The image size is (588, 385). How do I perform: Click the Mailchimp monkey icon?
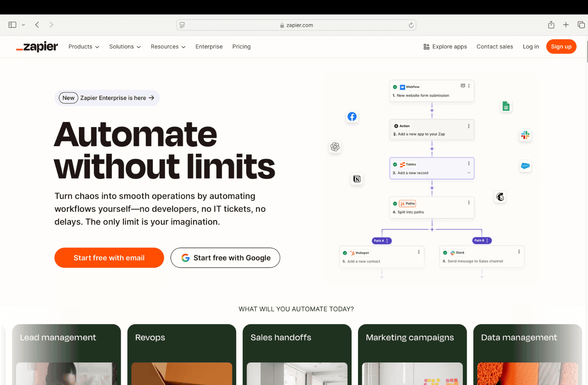point(500,197)
